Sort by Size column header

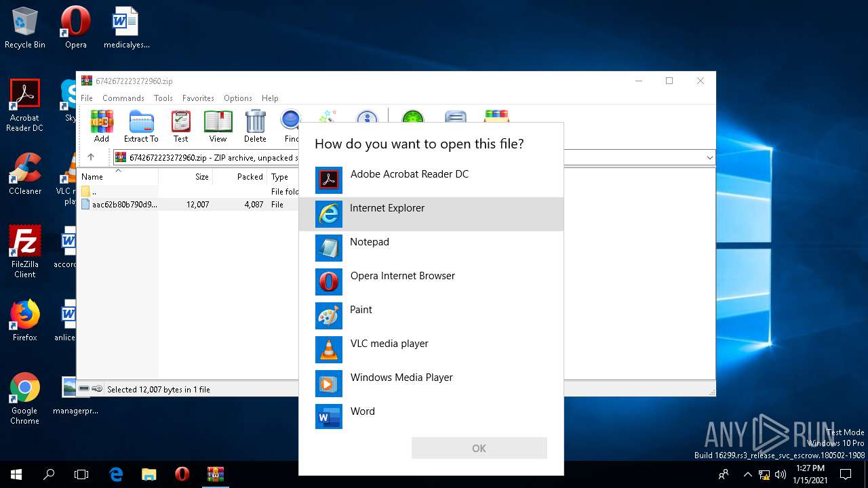[x=186, y=176]
